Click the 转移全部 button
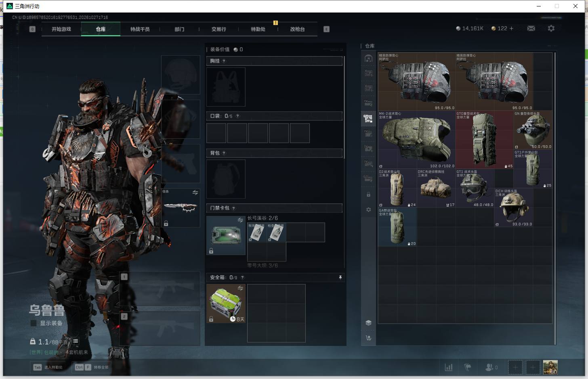588x379 pixels. pos(91,367)
